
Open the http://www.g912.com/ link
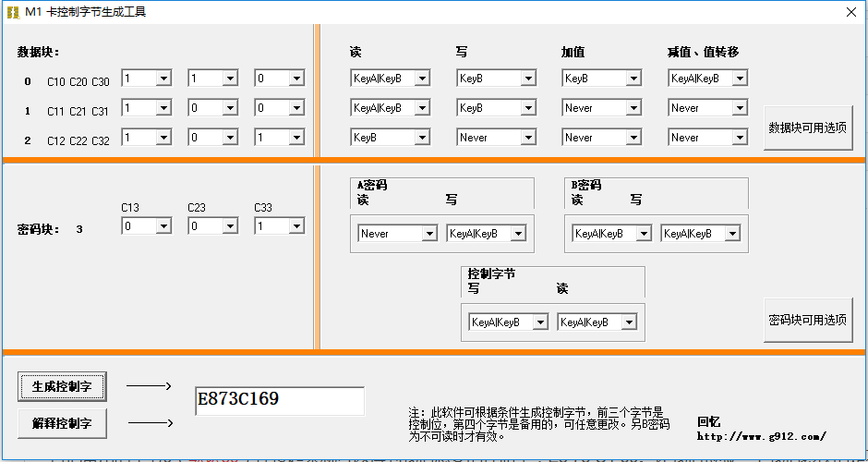click(x=762, y=436)
